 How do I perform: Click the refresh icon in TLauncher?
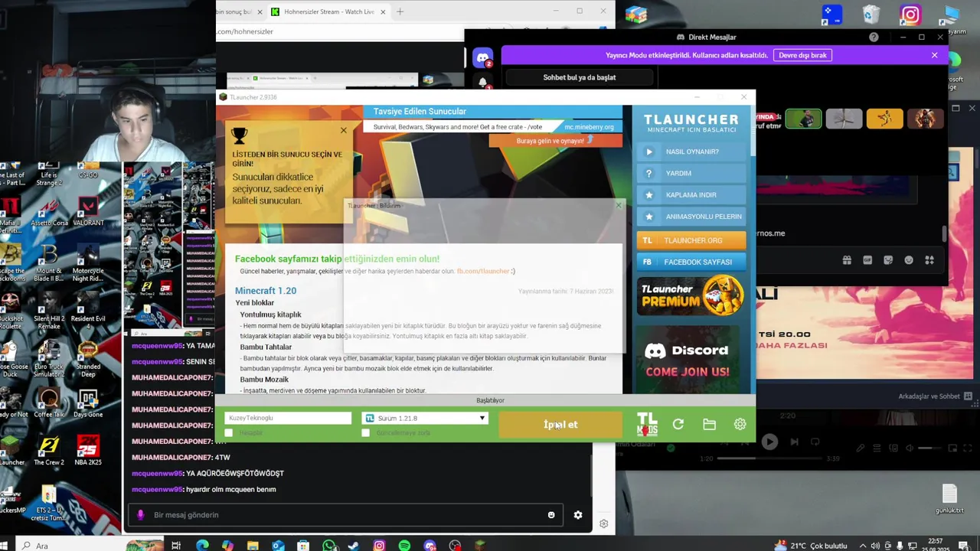coord(678,424)
